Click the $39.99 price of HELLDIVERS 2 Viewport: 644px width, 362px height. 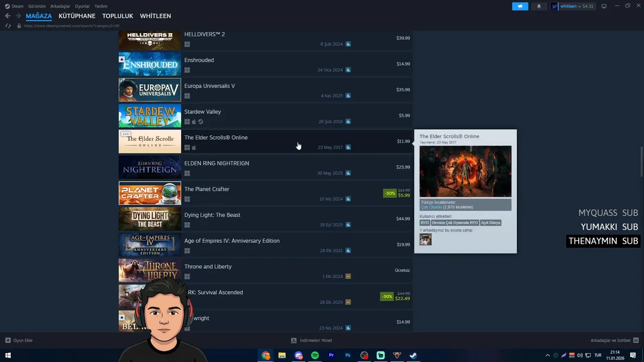click(x=403, y=38)
